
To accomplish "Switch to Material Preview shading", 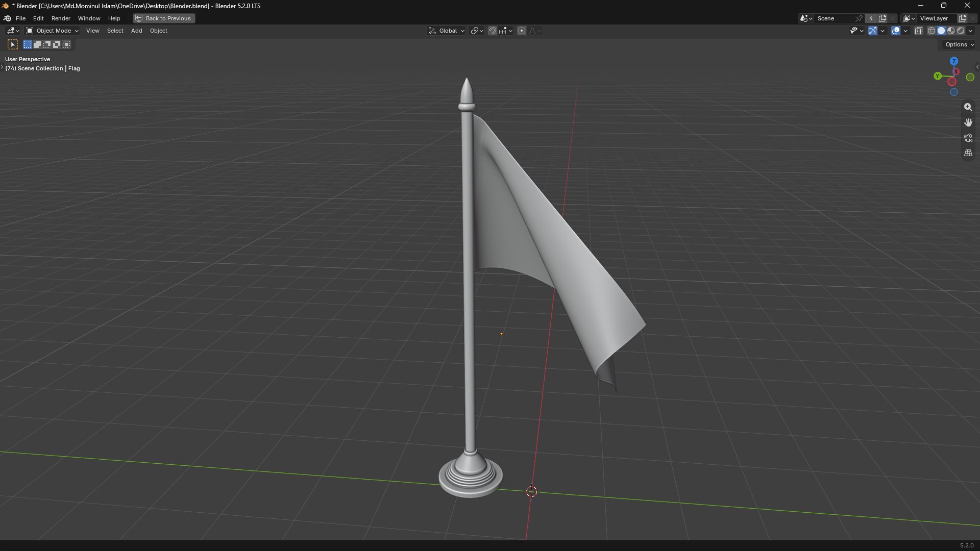I will point(951,31).
